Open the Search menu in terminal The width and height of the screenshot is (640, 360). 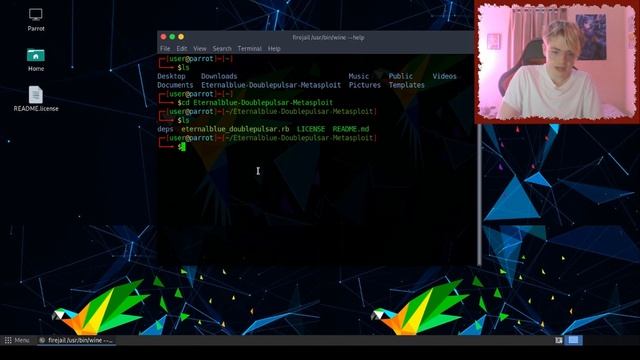[222, 49]
